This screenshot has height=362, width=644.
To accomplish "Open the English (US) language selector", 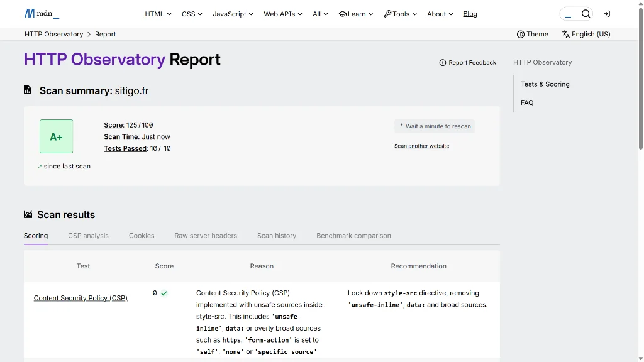I will click(x=586, y=34).
